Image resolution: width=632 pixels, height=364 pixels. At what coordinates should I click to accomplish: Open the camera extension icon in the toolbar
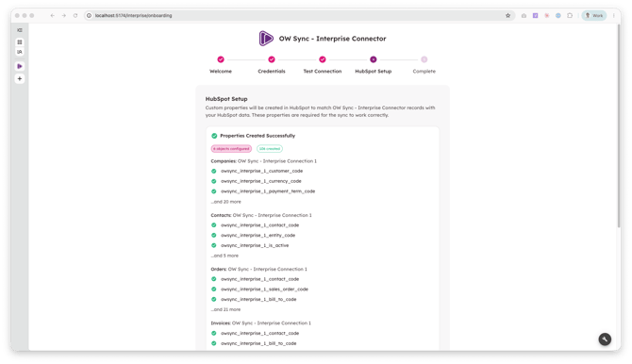click(524, 15)
